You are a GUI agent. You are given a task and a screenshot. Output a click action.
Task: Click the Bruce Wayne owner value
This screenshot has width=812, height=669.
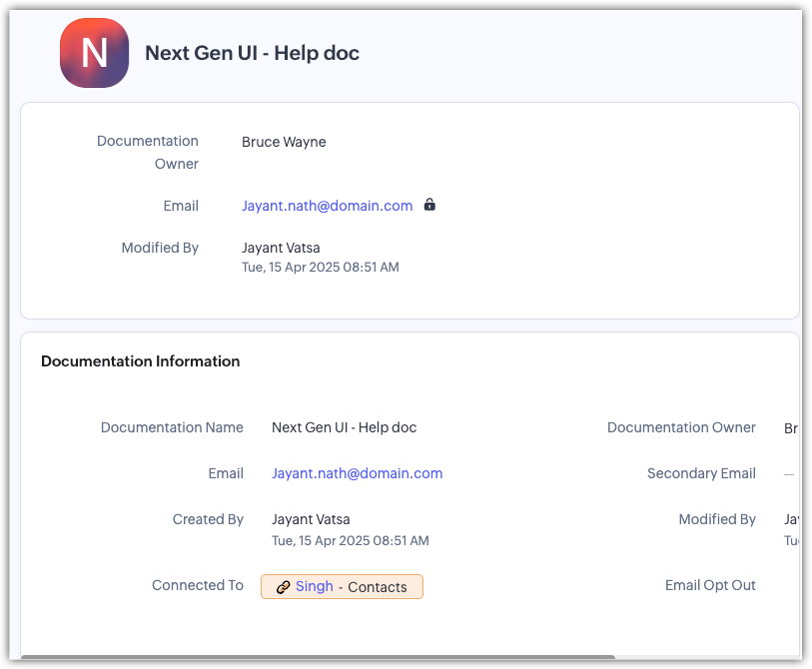coord(284,142)
